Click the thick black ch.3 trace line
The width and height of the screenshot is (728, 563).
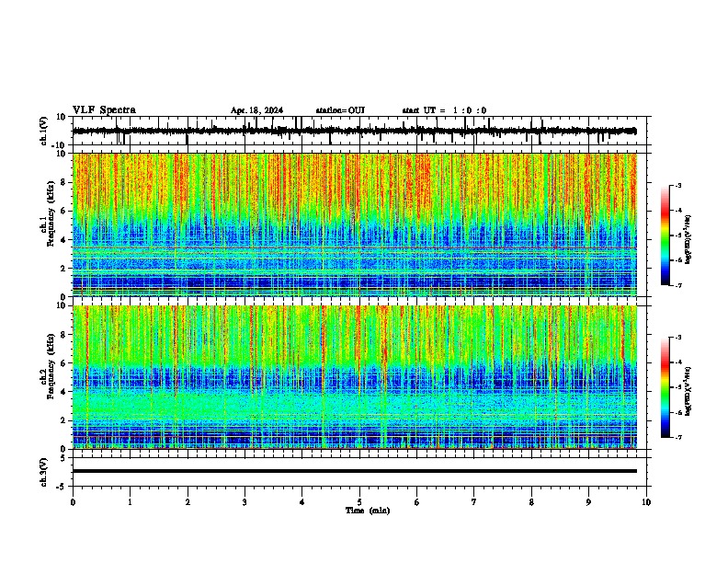pos(355,471)
